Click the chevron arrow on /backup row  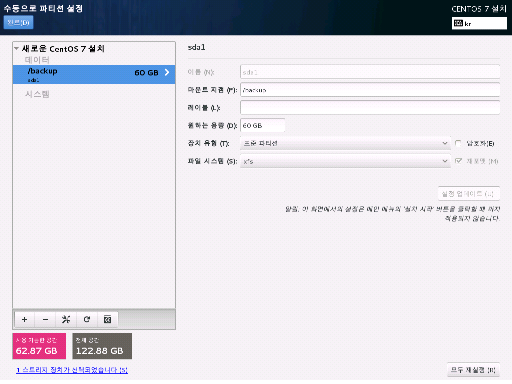167,72
